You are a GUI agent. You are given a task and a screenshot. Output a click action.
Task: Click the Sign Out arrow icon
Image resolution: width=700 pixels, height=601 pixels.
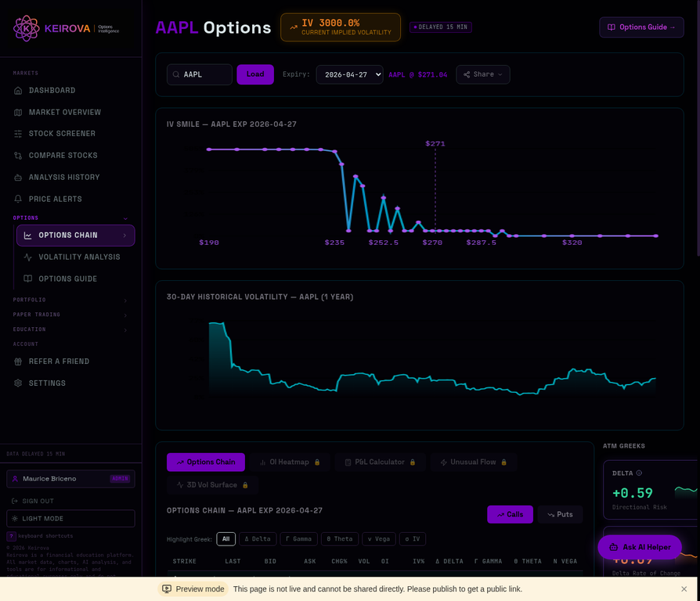click(15, 501)
